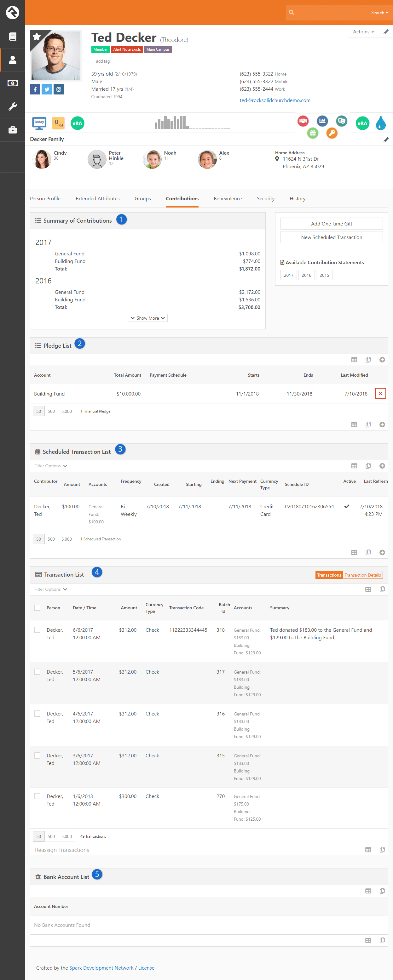The image size is (393, 980).
Task: Set Transaction List page size to 500
Action: [x=51, y=836]
